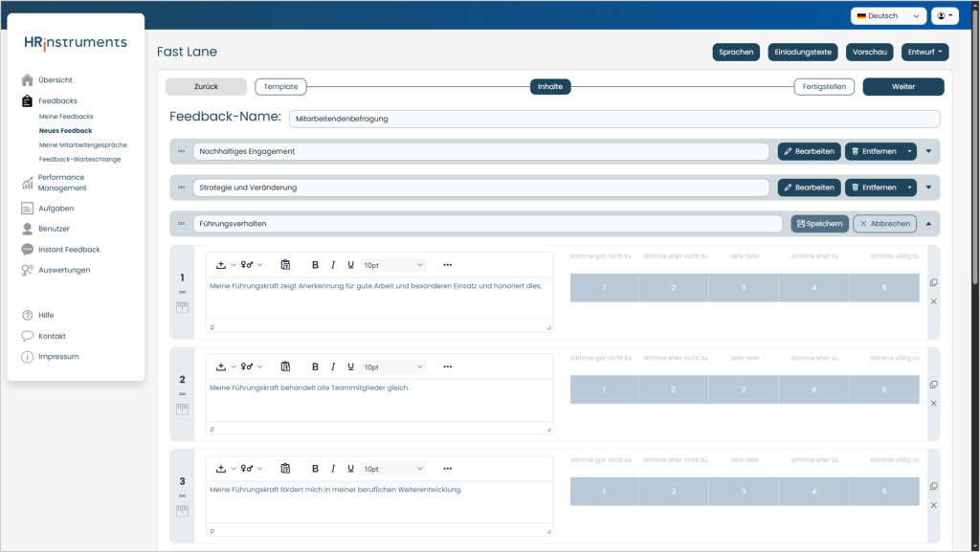
Task: Click the Aufgaben list icon
Action: (27, 209)
